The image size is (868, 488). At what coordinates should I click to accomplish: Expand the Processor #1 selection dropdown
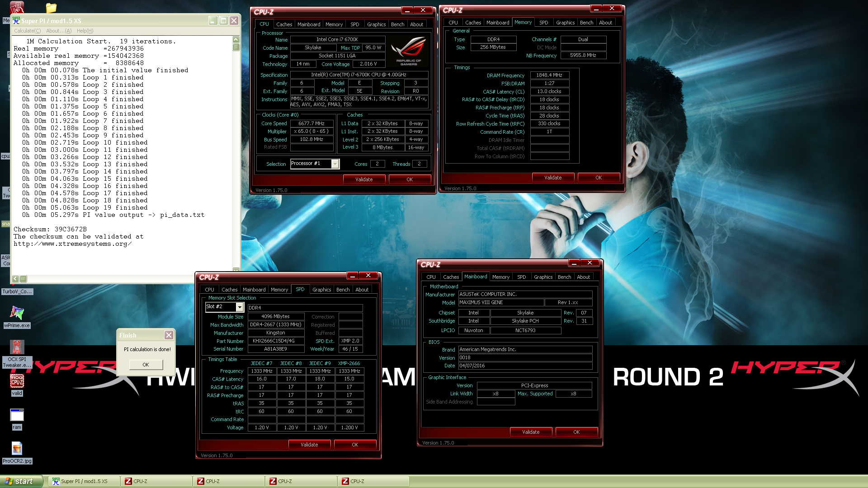pyautogui.click(x=335, y=164)
